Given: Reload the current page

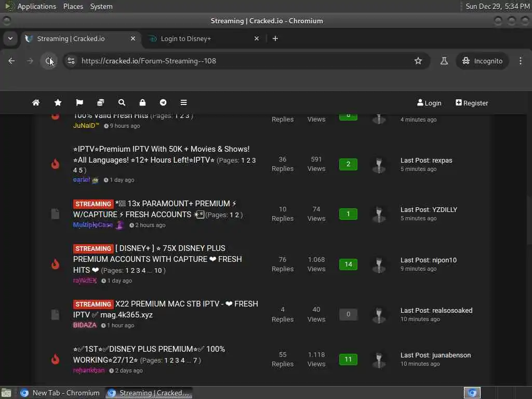Looking at the screenshot, I should (49, 61).
